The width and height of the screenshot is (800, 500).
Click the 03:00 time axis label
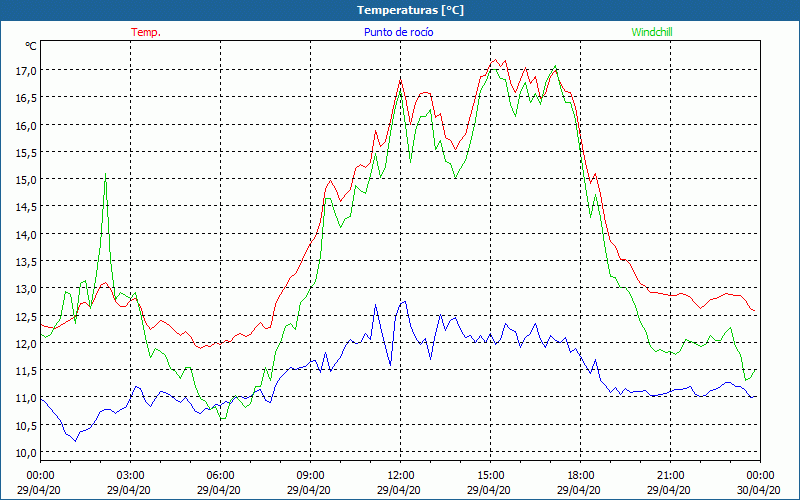[131, 476]
